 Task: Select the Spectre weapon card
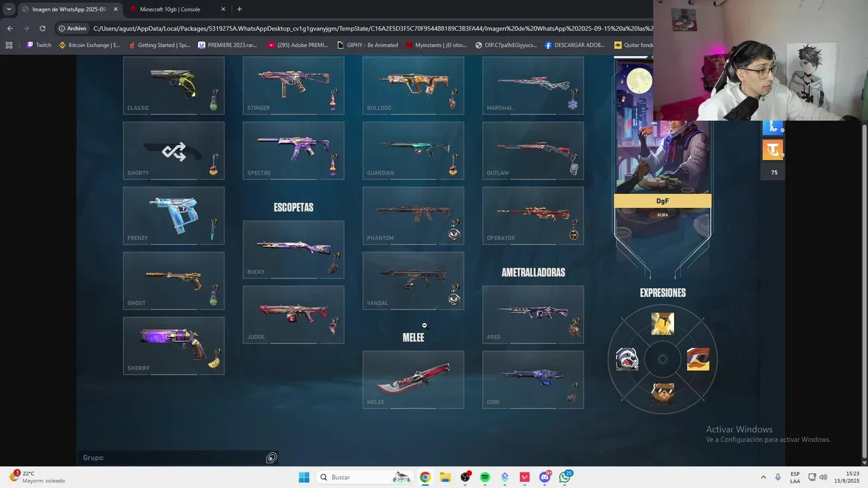point(294,150)
